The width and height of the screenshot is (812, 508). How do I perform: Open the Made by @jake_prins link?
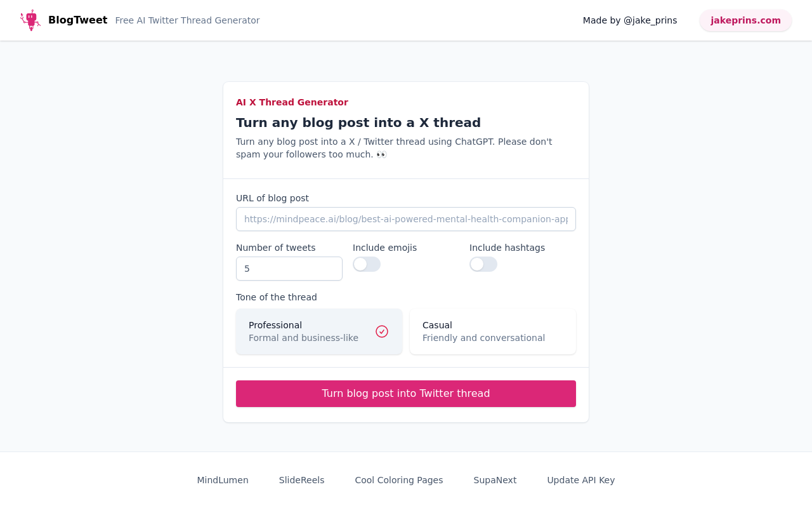pyautogui.click(x=630, y=20)
